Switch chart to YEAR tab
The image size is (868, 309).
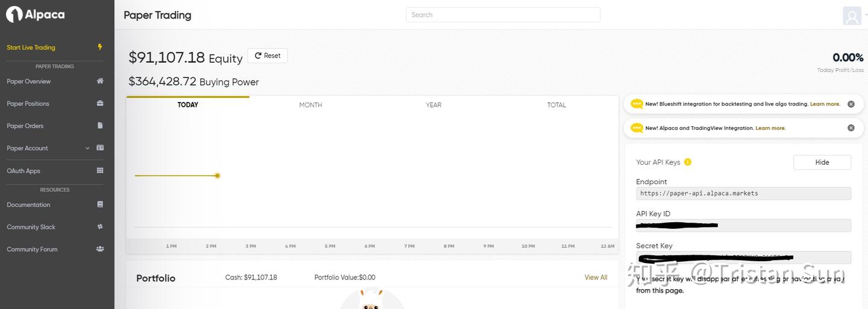tap(433, 105)
